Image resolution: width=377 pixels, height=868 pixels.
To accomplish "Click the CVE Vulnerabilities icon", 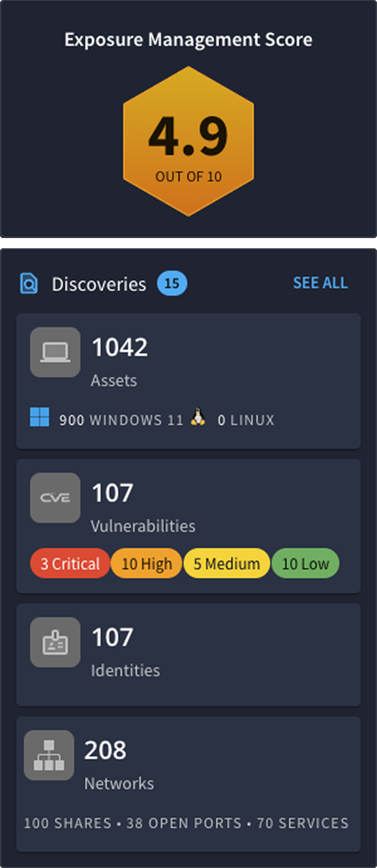I will [55, 498].
